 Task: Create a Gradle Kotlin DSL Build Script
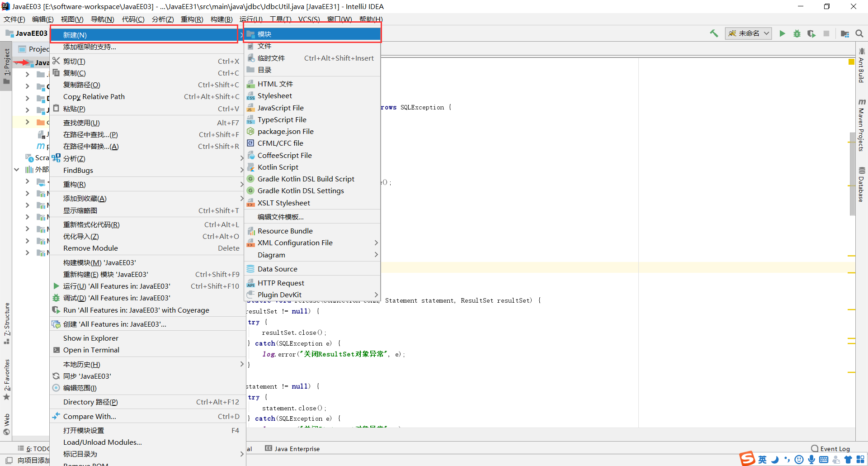312,179
